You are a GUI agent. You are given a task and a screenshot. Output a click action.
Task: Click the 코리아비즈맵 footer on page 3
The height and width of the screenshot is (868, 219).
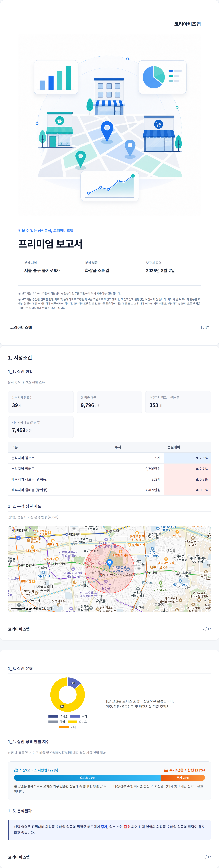19,857
